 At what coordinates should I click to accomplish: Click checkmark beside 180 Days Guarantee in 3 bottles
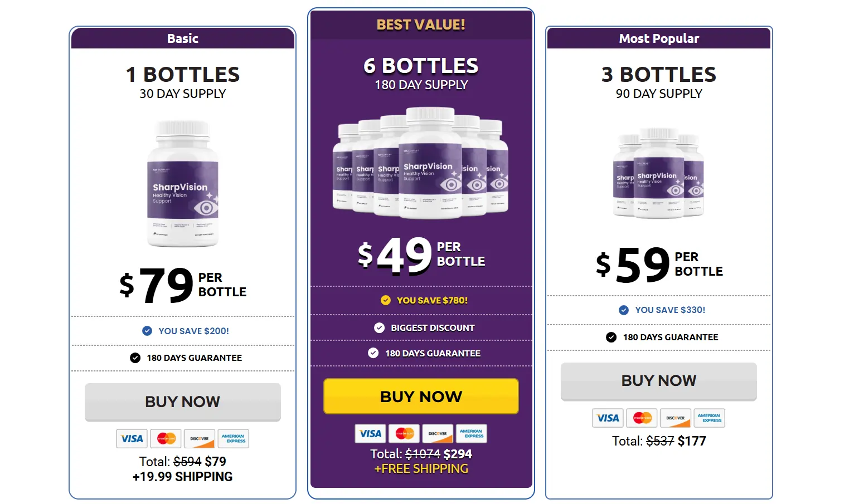(x=612, y=337)
